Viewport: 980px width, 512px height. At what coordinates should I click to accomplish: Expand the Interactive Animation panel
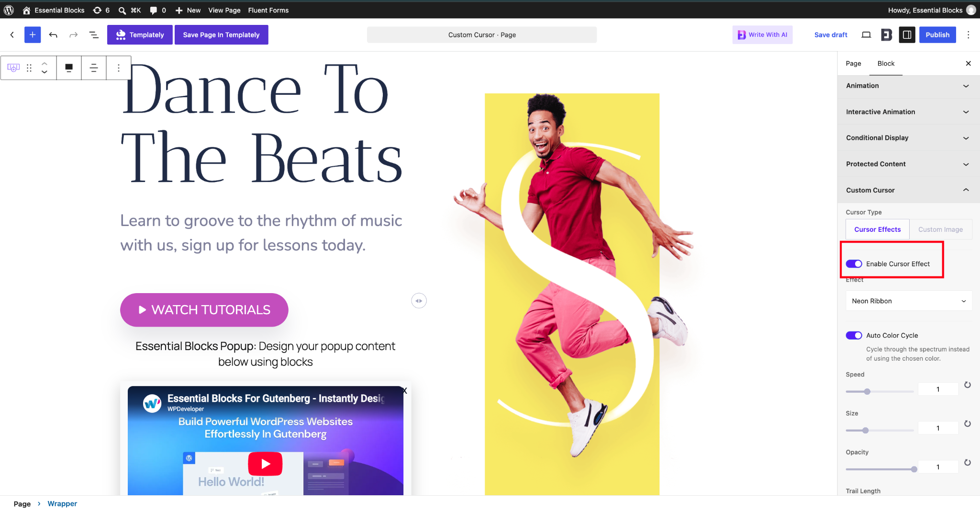coord(908,112)
